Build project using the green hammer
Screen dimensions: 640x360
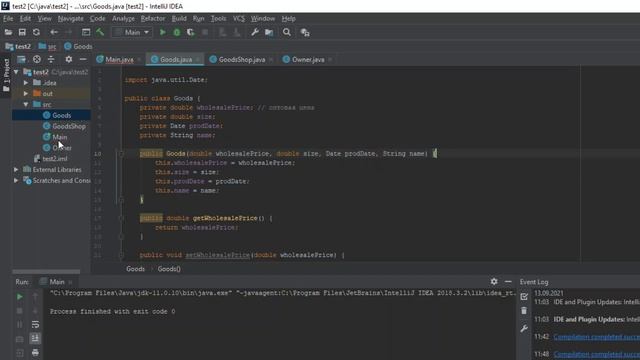100,32
